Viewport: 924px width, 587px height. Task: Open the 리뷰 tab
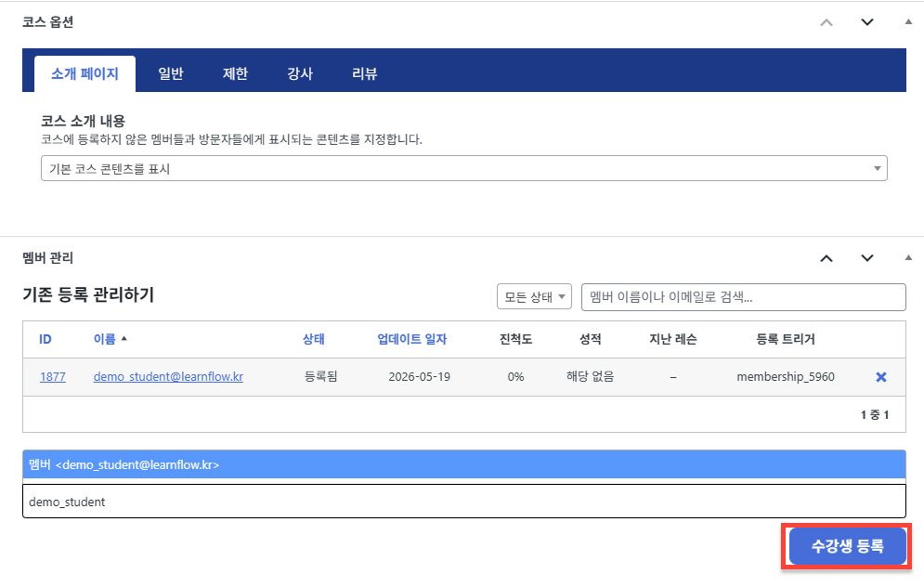[x=364, y=73]
